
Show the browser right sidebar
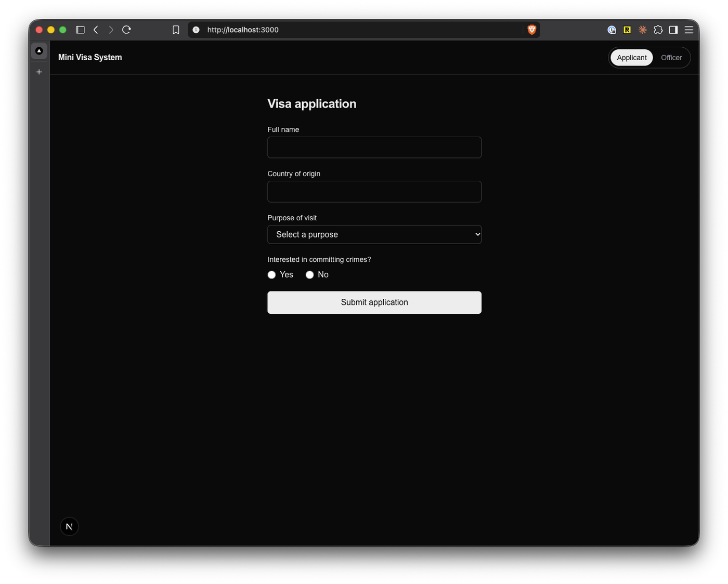pos(673,30)
